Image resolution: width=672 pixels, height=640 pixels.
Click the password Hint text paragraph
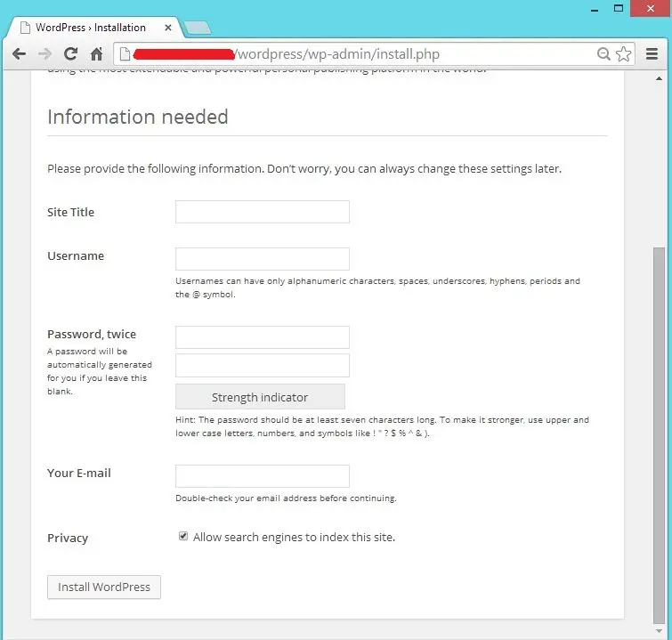pyautogui.click(x=383, y=426)
